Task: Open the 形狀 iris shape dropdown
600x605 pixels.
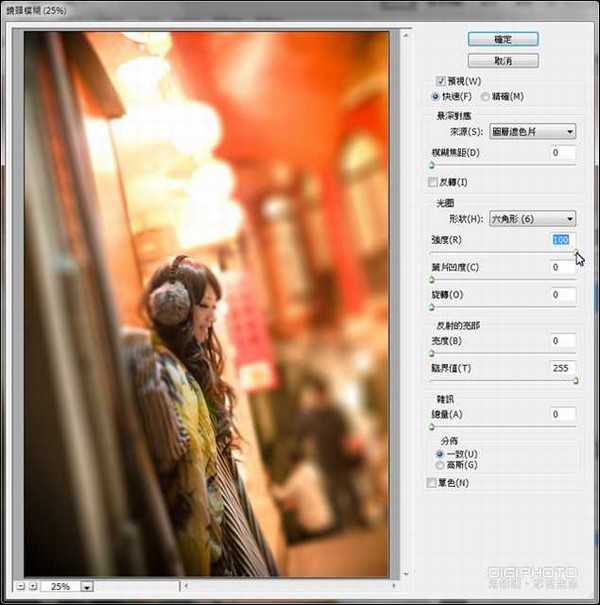Action: (531, 219)
